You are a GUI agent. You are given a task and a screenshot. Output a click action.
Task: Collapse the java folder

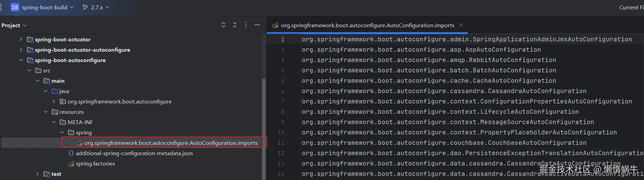tap(46, 91)
